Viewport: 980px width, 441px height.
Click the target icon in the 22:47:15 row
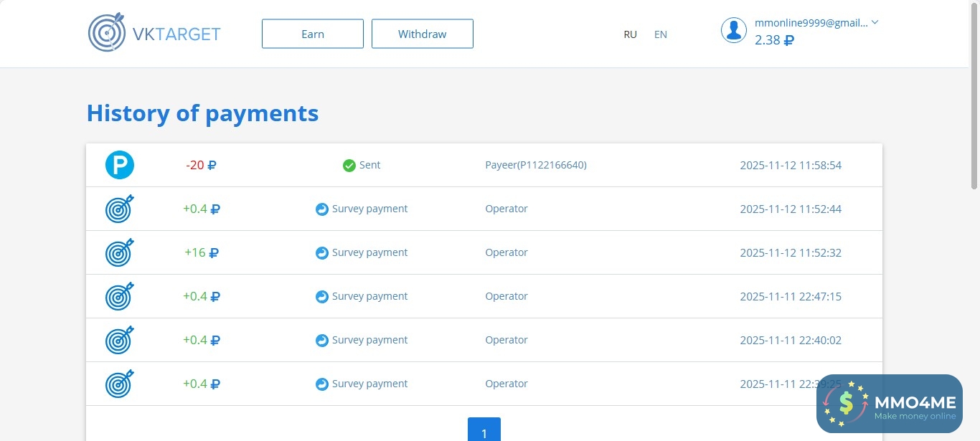(120, 296)
